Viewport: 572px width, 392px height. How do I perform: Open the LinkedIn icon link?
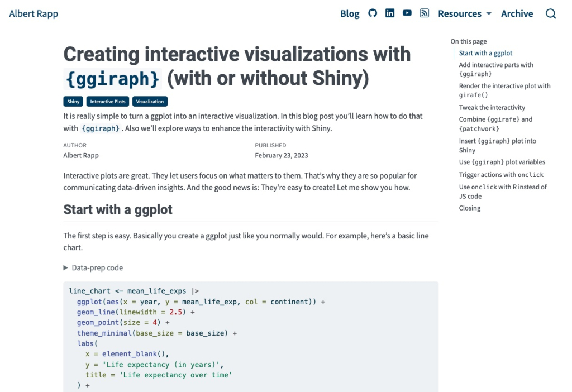click(389, 13)
